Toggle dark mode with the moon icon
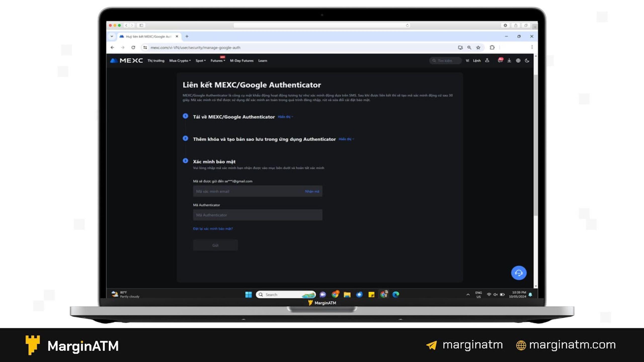644x362 pixels. pos(527,61)
